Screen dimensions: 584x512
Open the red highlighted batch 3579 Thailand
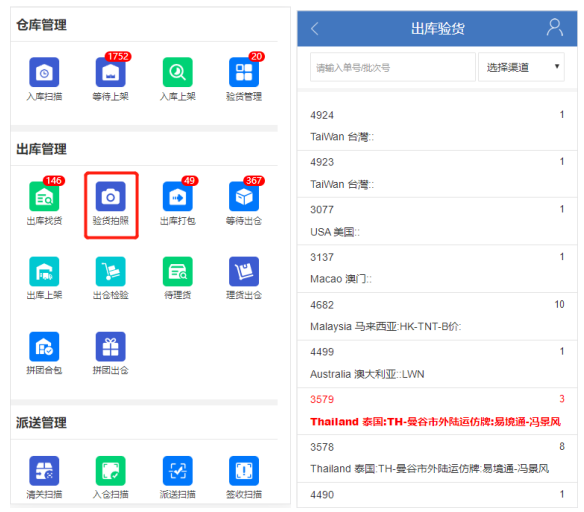pos(437,411)
